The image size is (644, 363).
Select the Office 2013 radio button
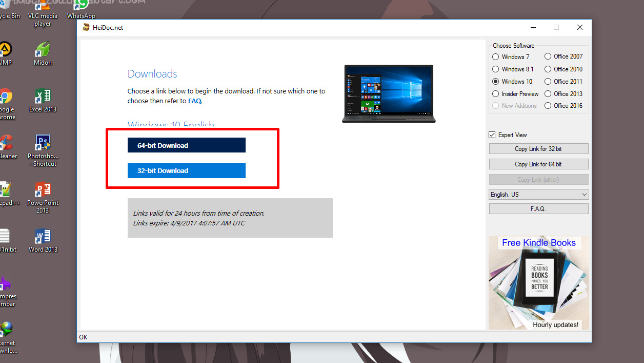548,94
